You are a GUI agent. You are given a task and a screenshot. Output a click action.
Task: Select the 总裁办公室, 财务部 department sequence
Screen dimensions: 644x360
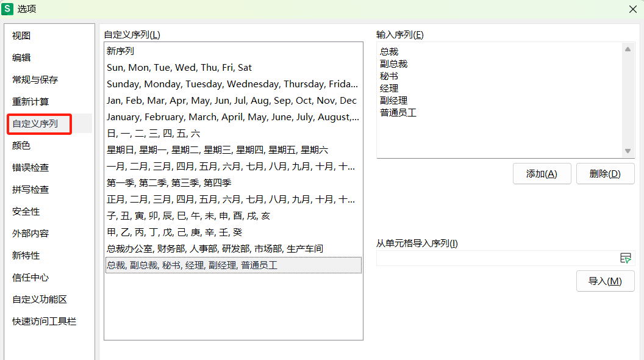pos(215,249)
